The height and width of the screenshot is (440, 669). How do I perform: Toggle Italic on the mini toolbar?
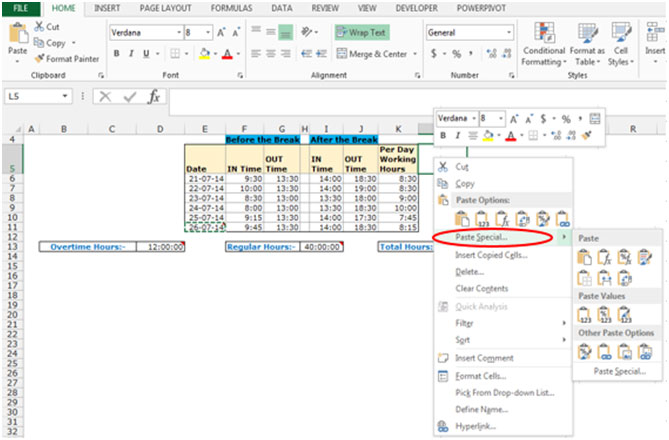458,136
